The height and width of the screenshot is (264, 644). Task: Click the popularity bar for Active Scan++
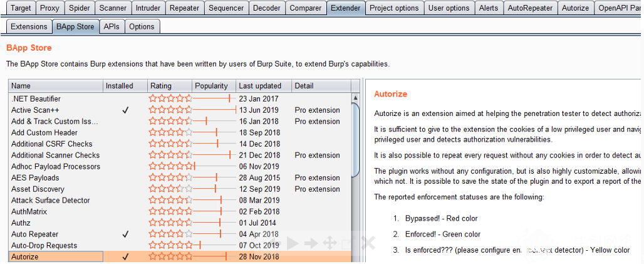point(215,110)
